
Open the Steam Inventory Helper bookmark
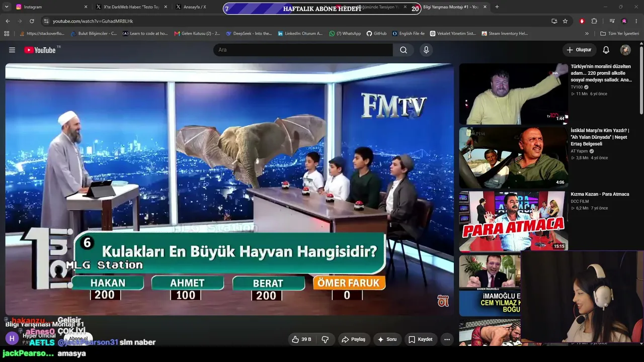(x=505, y=34)
